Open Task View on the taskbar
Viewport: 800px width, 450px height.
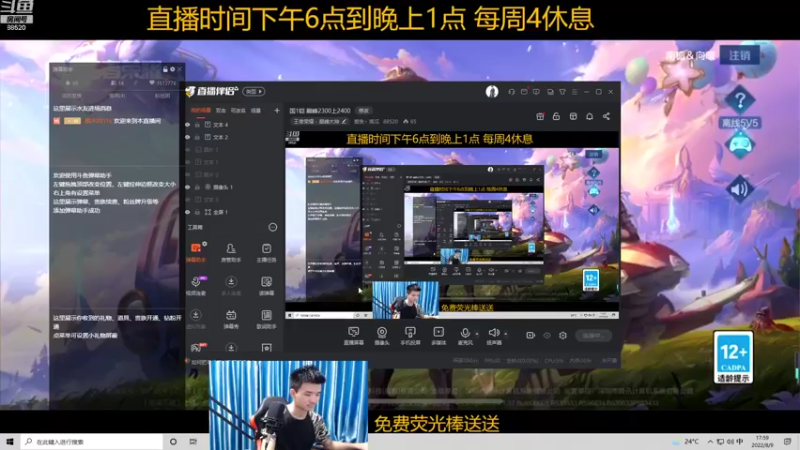[x=193, y=441]
